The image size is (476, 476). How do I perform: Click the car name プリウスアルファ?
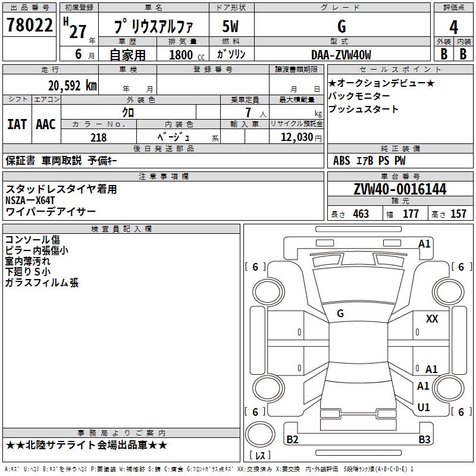tap(154, 26)
